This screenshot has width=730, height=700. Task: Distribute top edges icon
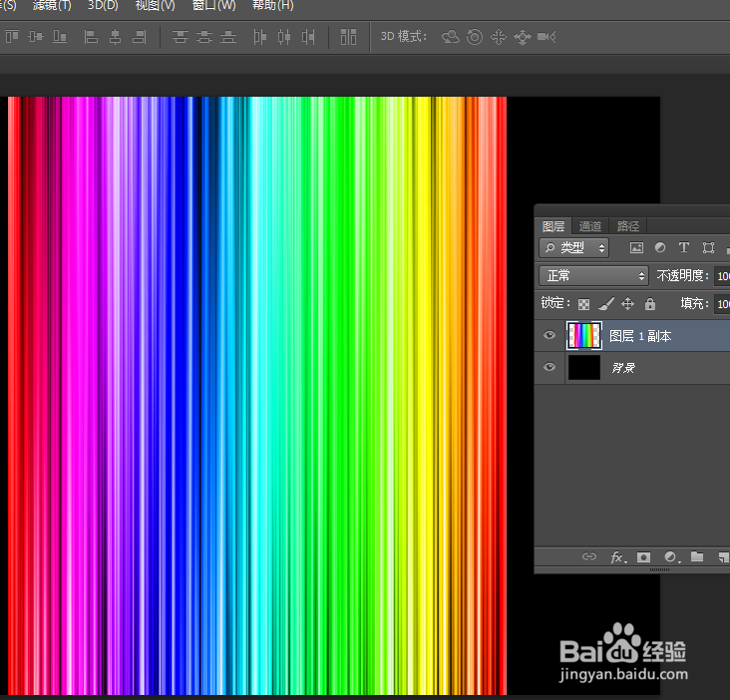(181, 36)
